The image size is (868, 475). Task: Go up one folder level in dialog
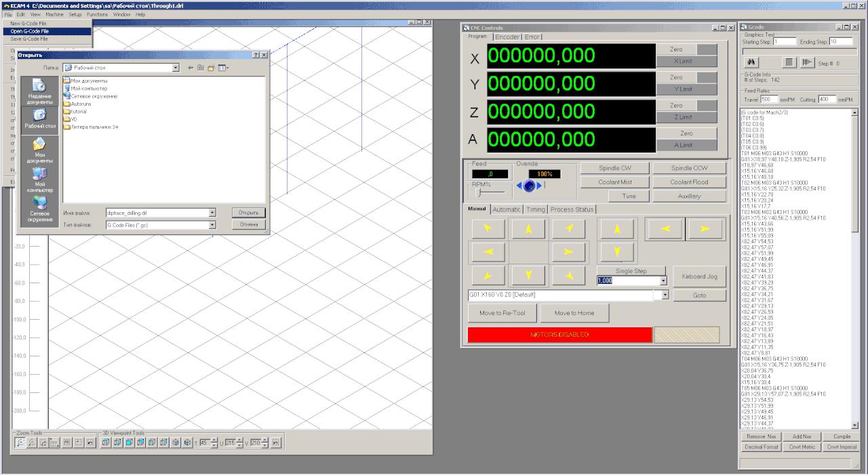click(201, 68)
